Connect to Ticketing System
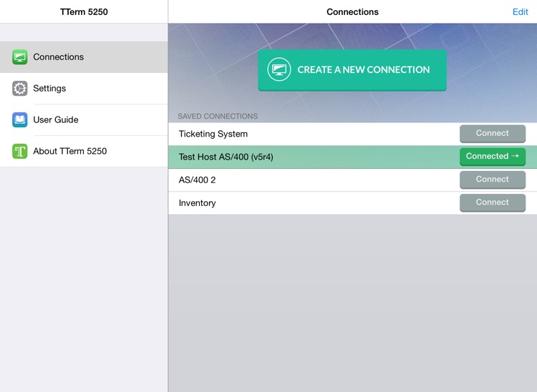Viewport: 537px width, 392px height. pos(493,133)
